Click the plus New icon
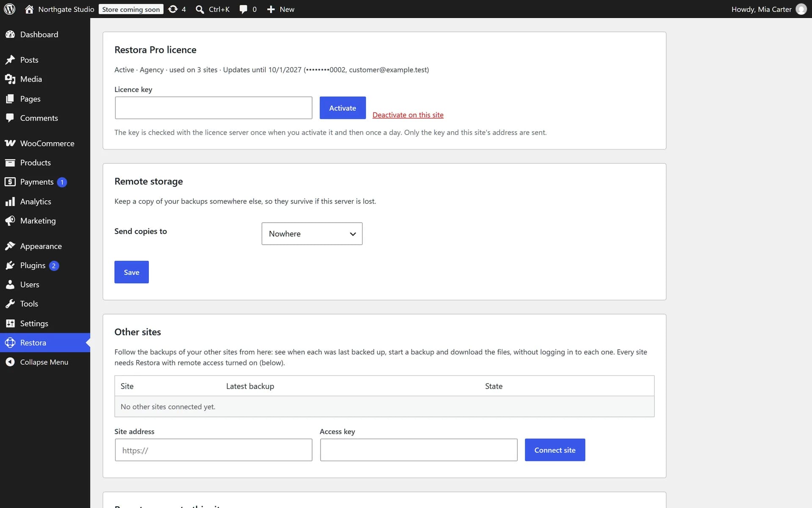Screen dimensions: 812x508 pos(271,9)
